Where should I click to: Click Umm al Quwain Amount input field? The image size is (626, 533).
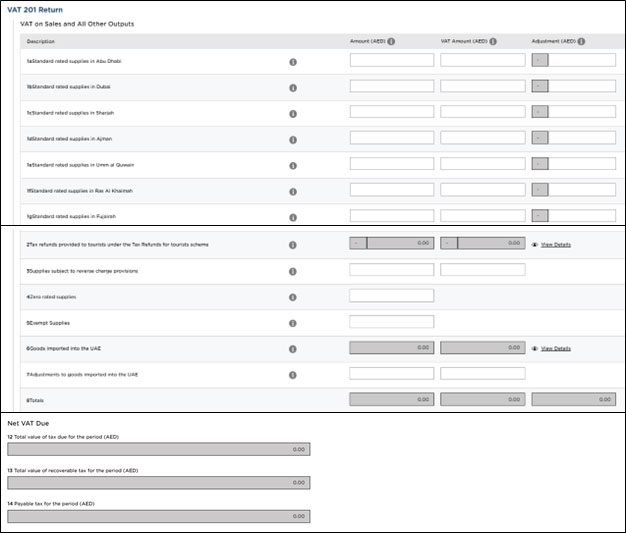tap(392, 164)
